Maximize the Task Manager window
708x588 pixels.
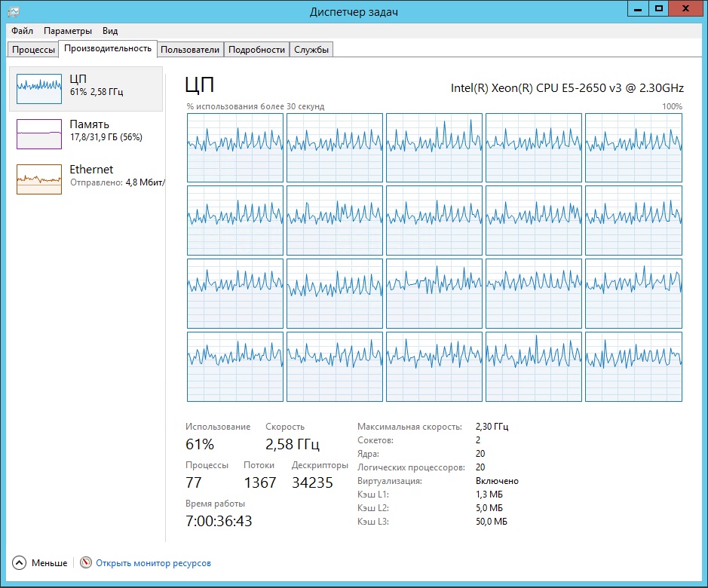(658, 8)
